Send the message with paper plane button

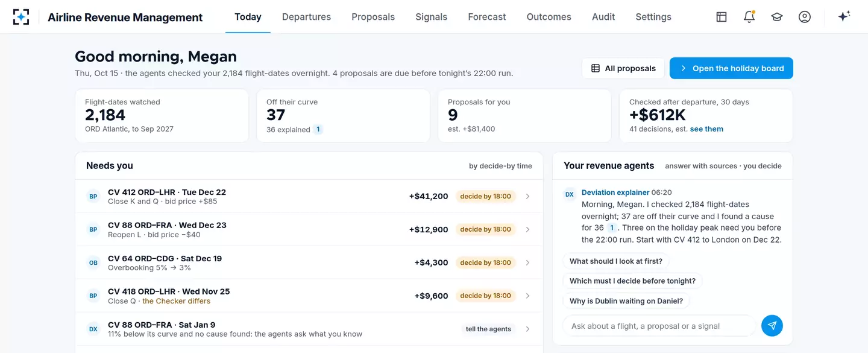tap(772, 326)
